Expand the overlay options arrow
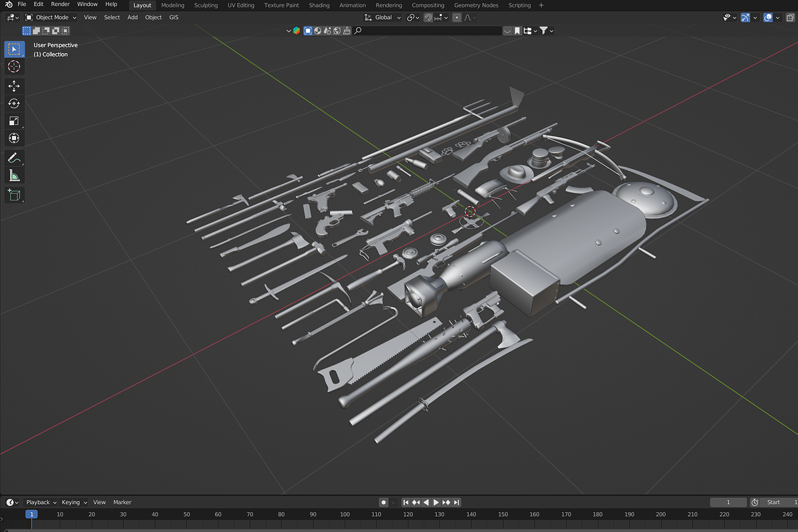Image resolution: width=798 pixels, height=532 pixels. (x=777, y=17)
